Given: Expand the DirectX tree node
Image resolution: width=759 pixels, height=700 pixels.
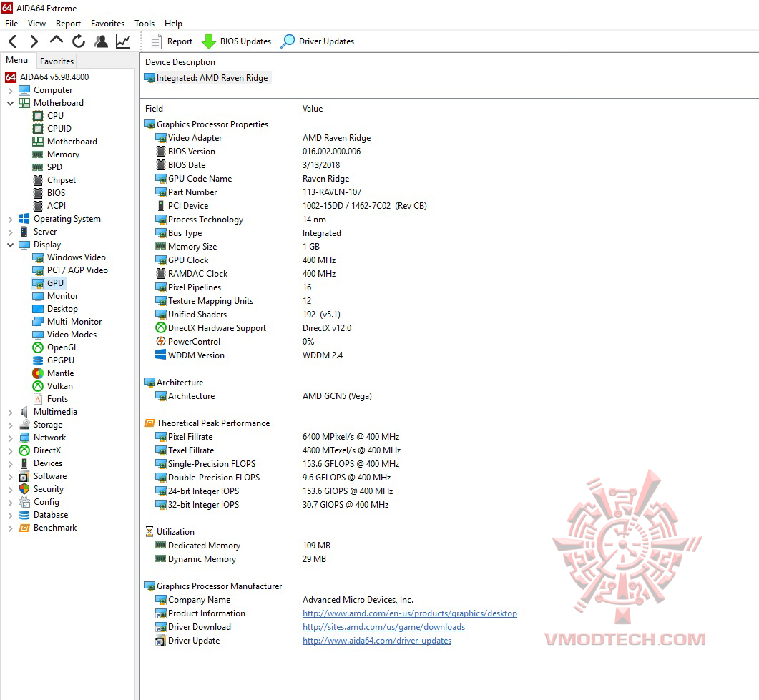Looking at the screenshot, I should coord(11,451).
